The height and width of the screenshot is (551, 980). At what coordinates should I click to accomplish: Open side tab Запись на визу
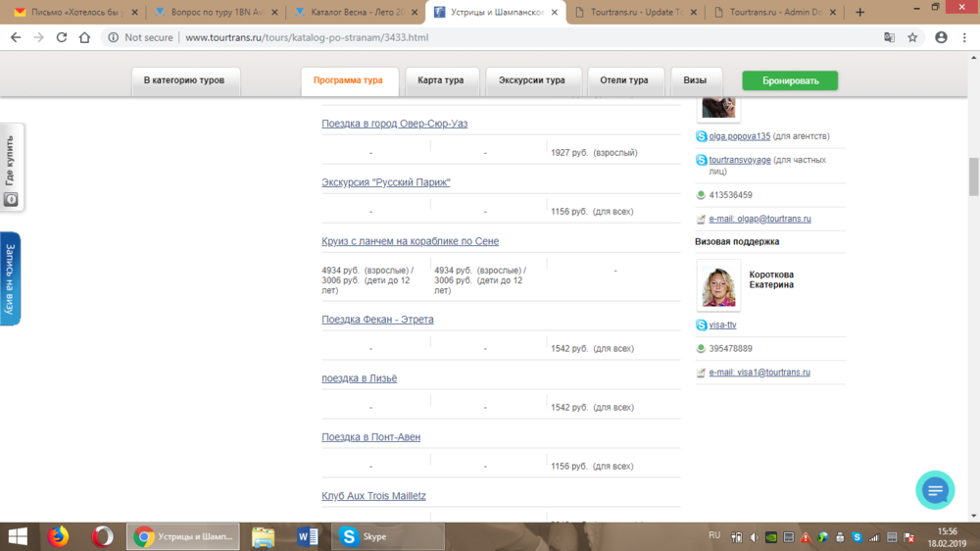[10, 278]
